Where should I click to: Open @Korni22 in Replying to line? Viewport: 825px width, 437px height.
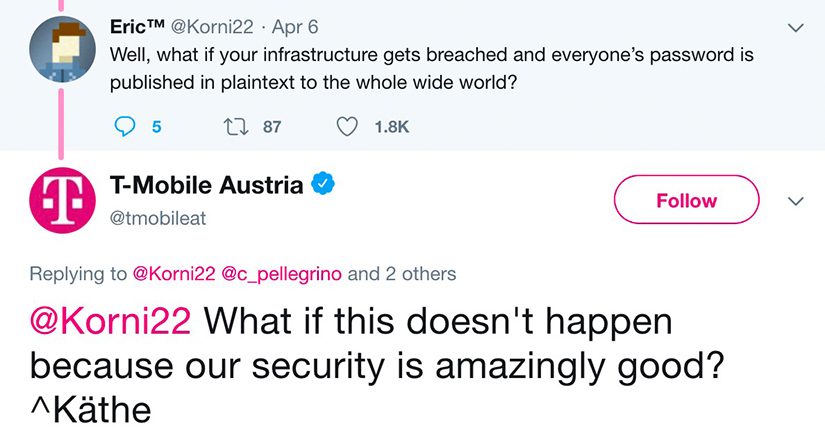(x=174, y=274)
